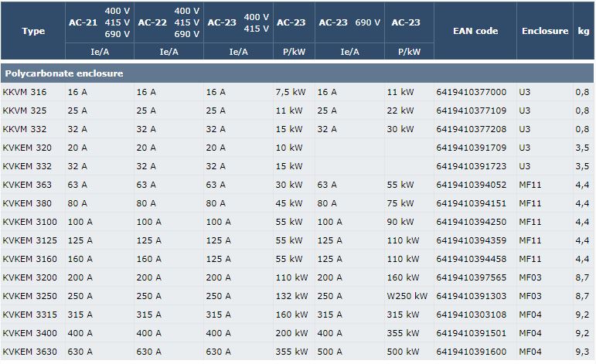The image size is (596, 364).
Task: Click the 132 kW power value
Action: point(292,296)
